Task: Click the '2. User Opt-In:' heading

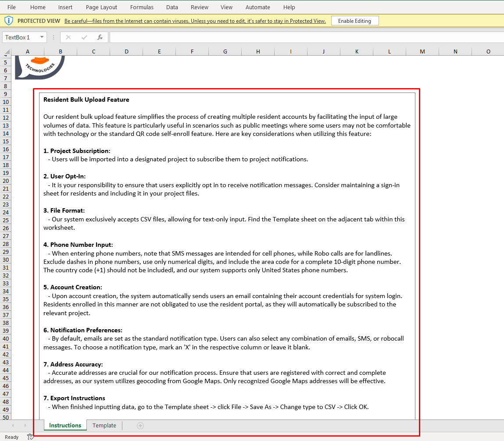Action: click(x=64, y=176)
